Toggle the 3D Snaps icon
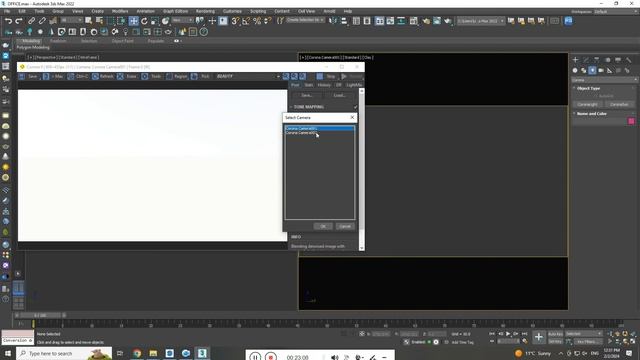640x360 pixels. pyautogui.click(x=236, y=21)
